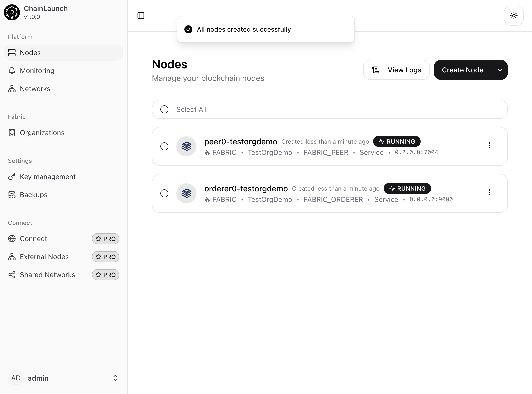Expand the admin user menu

coord(115,378)
